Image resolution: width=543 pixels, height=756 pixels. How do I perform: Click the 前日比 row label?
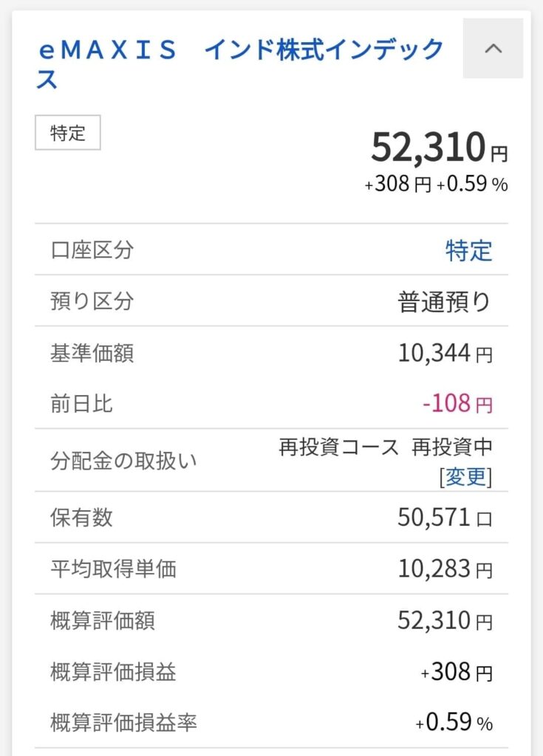(x=82, y=404)
